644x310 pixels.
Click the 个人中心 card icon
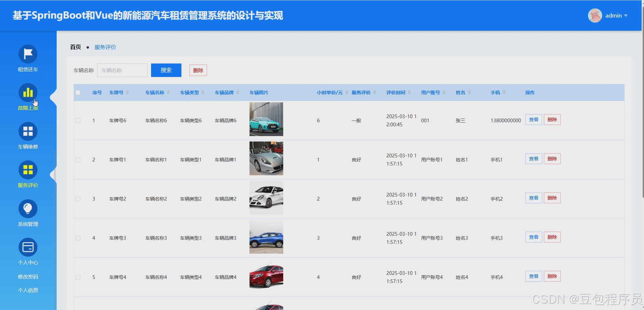tap(28, 247)
